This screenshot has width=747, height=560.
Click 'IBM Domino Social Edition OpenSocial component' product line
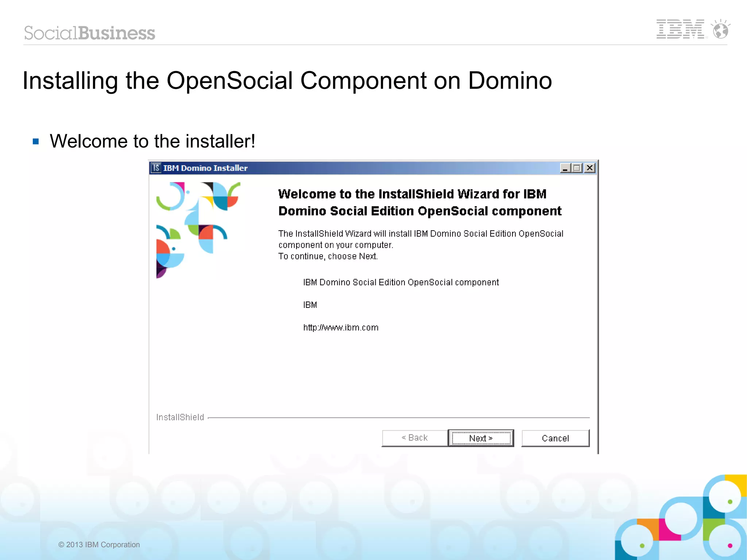point(401,282)
